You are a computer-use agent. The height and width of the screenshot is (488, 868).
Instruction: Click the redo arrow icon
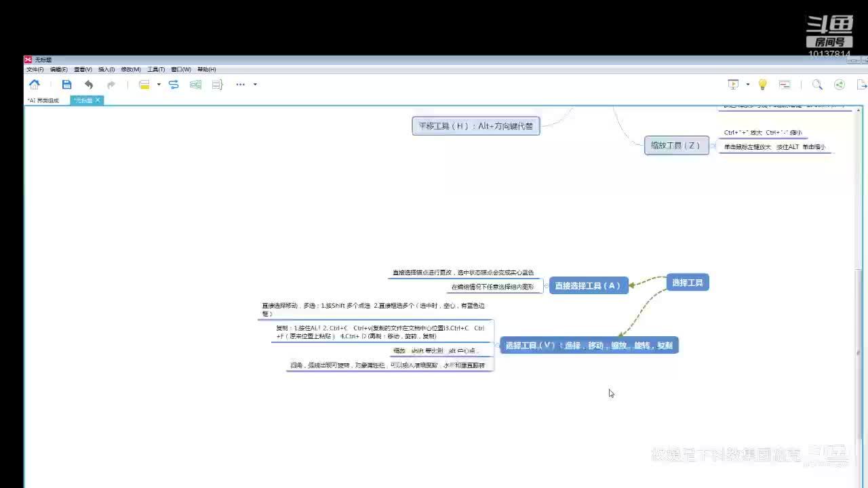111,85
